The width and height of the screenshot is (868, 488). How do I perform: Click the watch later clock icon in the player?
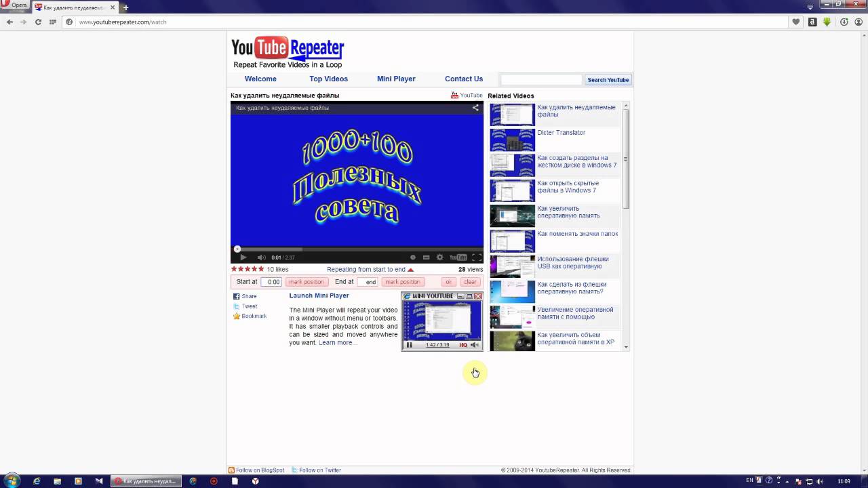click(x=412, y=258)
